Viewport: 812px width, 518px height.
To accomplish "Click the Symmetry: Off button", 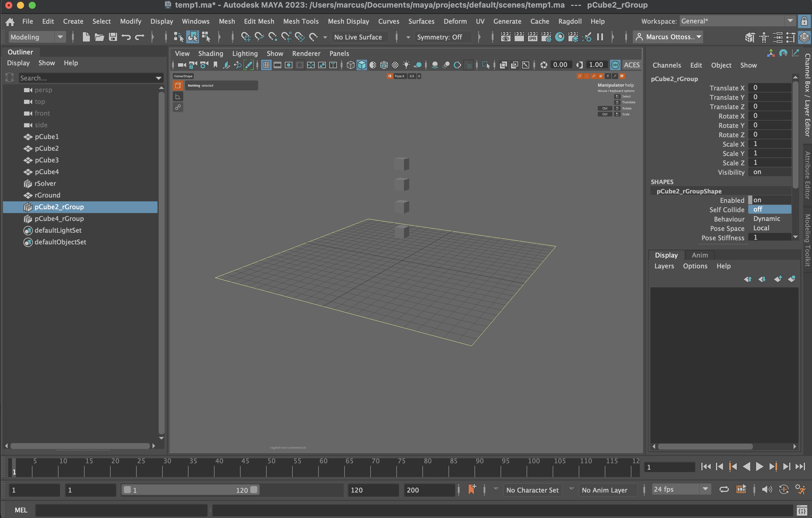I will (439, 37).
